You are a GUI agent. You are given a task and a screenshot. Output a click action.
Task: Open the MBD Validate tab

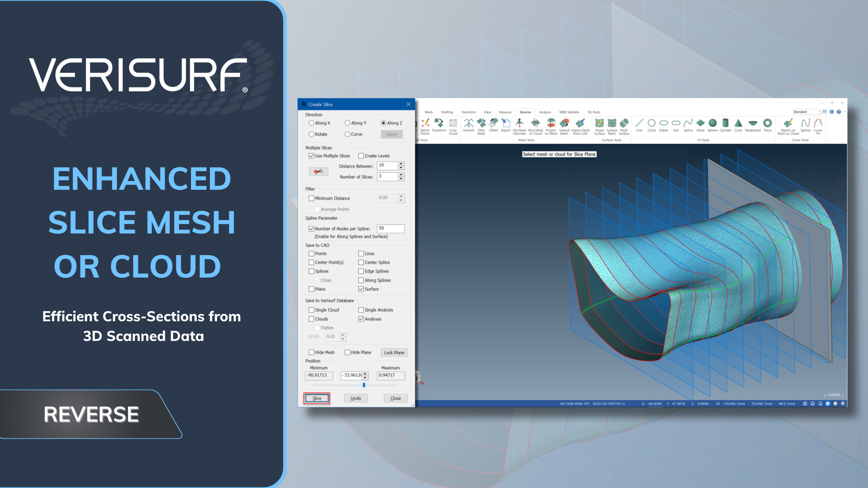(569, 112)
